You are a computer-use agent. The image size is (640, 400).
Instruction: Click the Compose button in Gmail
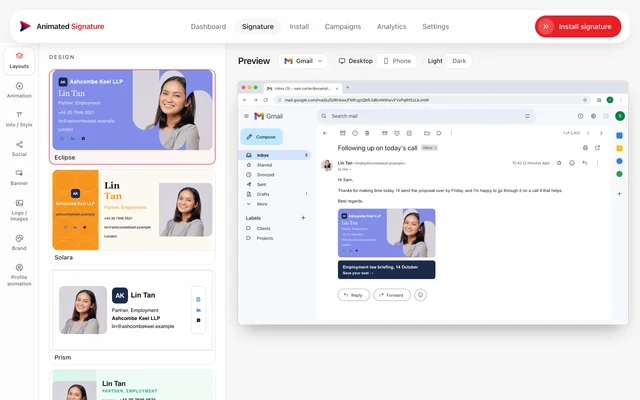[261, 137]
